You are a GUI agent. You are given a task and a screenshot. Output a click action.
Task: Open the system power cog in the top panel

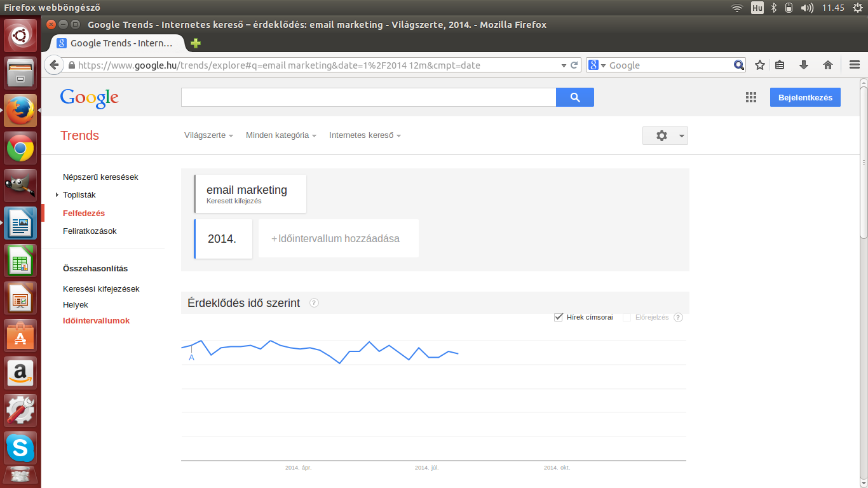point(858,8)
